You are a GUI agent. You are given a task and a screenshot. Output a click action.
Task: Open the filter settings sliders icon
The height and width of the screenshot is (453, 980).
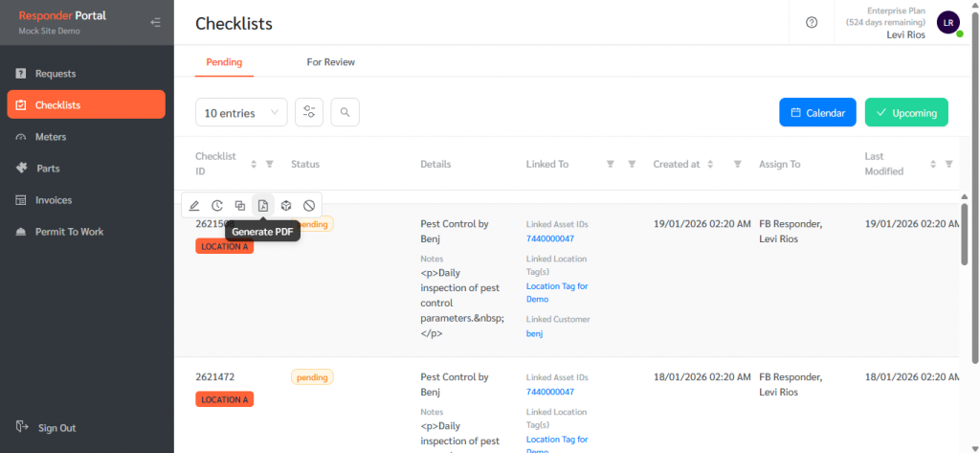coord(309,112)
